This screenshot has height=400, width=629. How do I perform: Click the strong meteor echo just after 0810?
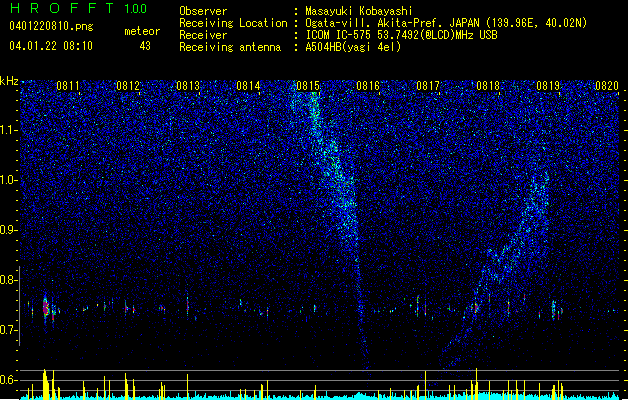46,308
